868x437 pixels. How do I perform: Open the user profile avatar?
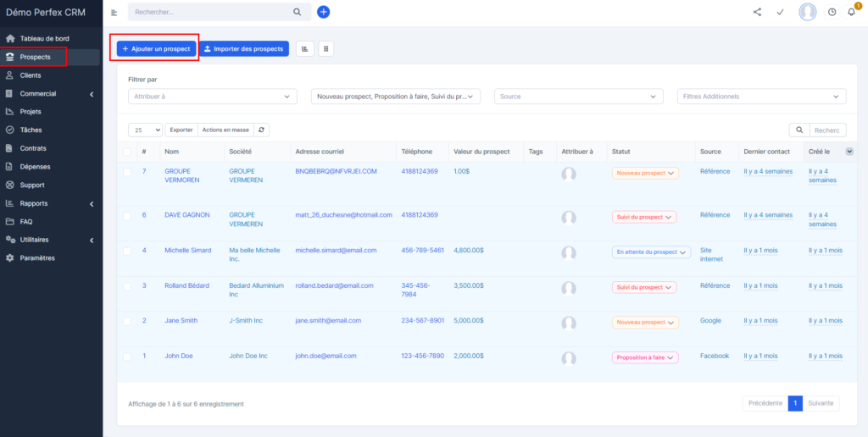(x=808, y=12)
